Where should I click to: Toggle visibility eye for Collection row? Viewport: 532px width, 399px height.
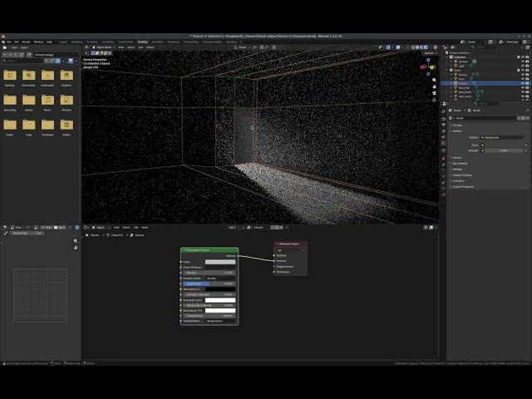[523, 57]
